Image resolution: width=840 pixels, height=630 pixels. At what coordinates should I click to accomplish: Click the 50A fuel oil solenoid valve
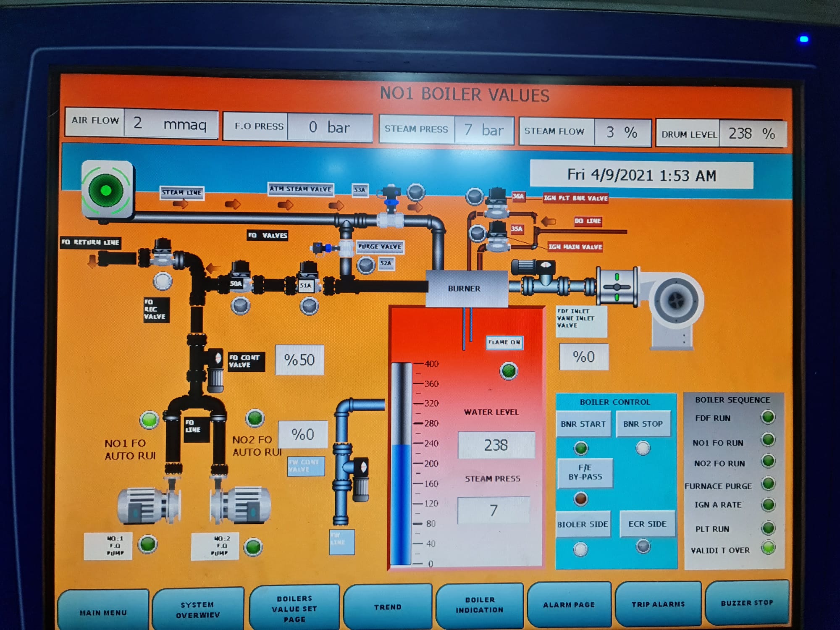[239, 277]
